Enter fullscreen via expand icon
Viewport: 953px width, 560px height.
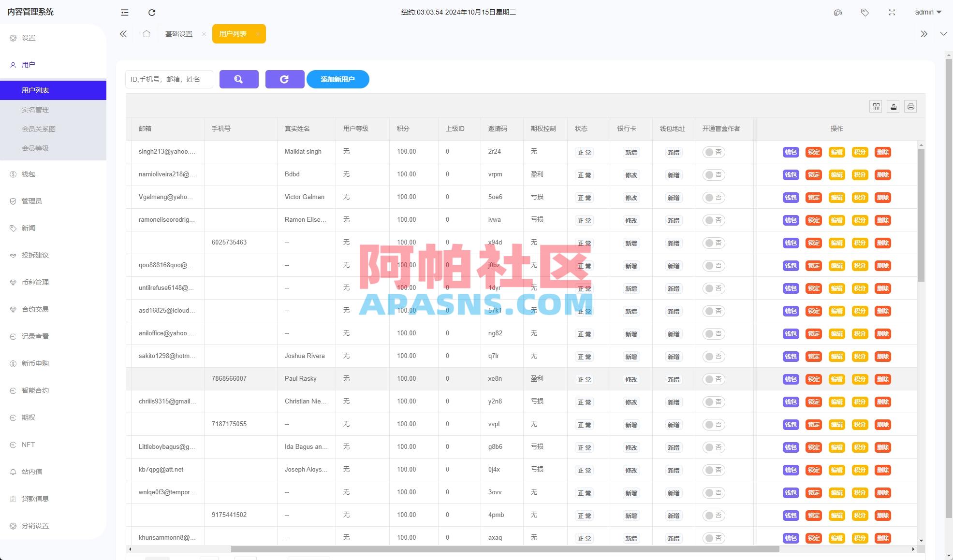(892, 12)
